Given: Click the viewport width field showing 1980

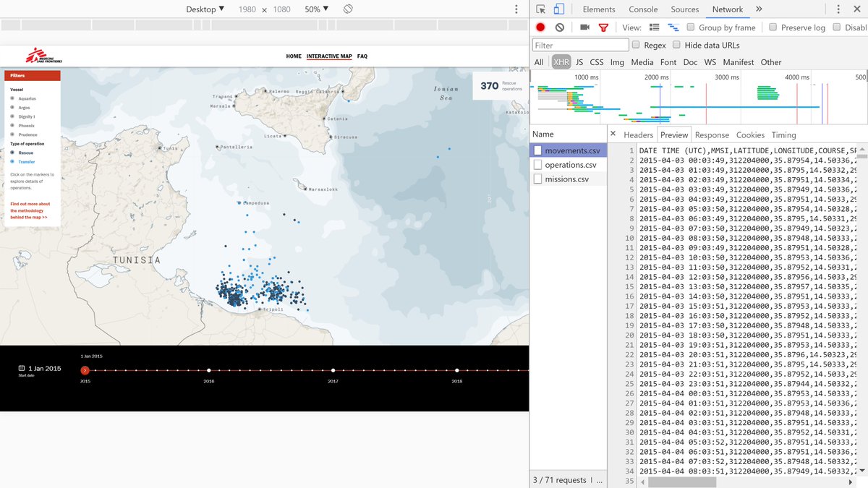Looking at the screenshot, I should click(247, 9).
